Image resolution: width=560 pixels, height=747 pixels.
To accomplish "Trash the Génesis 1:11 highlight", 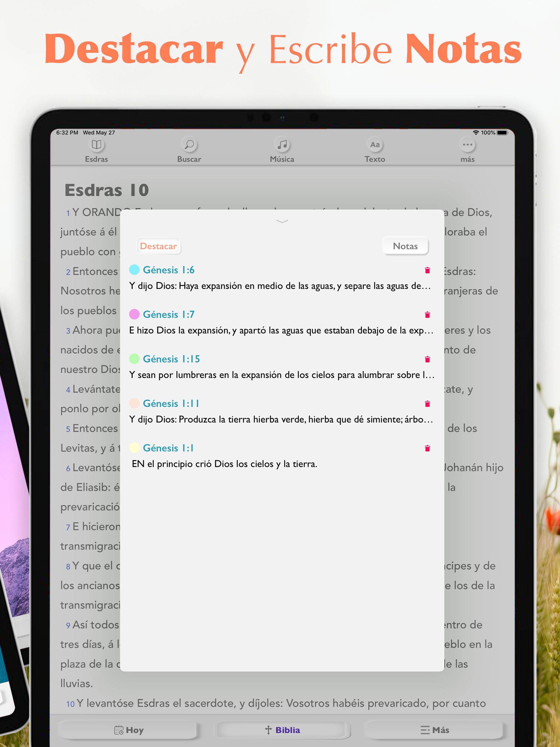I will coord(427,404).
